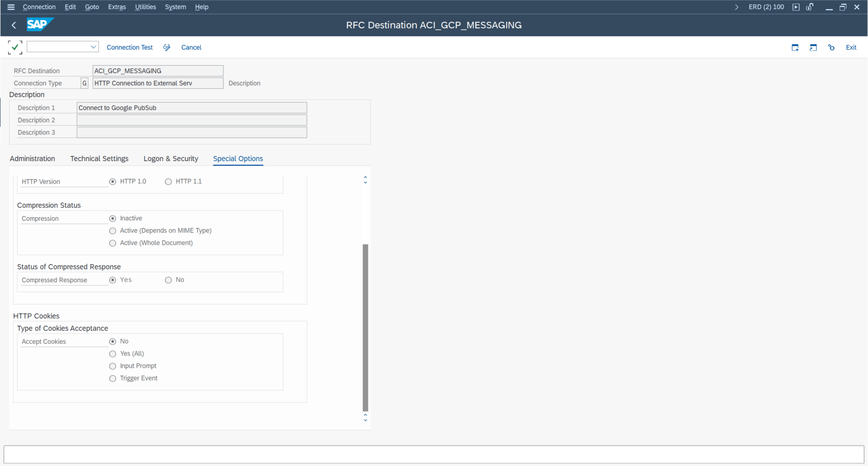Open the Utilities menu
Viewport: 868px width, 466px height.
point(145,7)
